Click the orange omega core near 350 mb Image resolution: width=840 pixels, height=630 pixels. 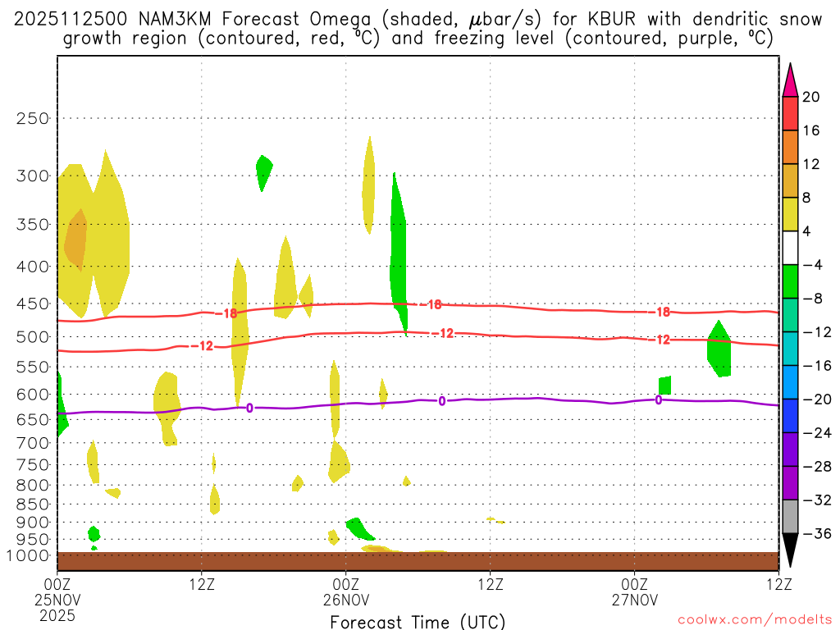click(76, 240)
